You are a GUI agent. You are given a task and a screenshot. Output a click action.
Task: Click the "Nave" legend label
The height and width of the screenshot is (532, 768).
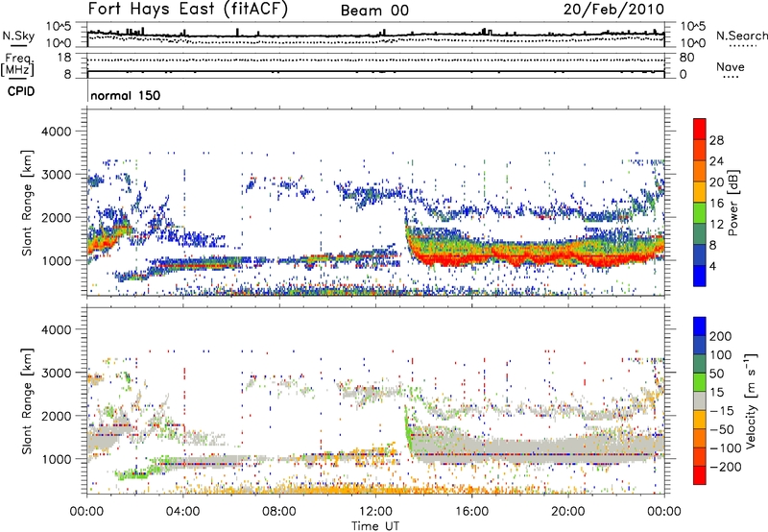[731, 67]
